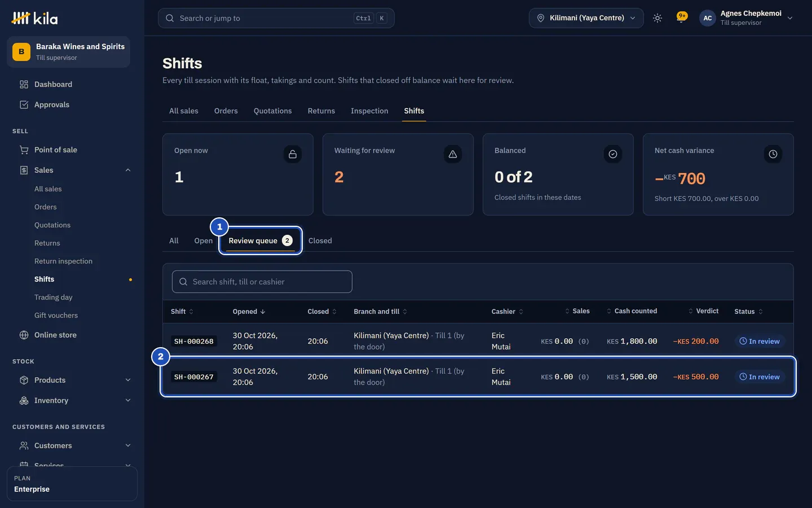Image resolution: width=812 pixels, height=508 pixels.
Task: Open the Dashboard sidebar item
Action: pos(53,84)
